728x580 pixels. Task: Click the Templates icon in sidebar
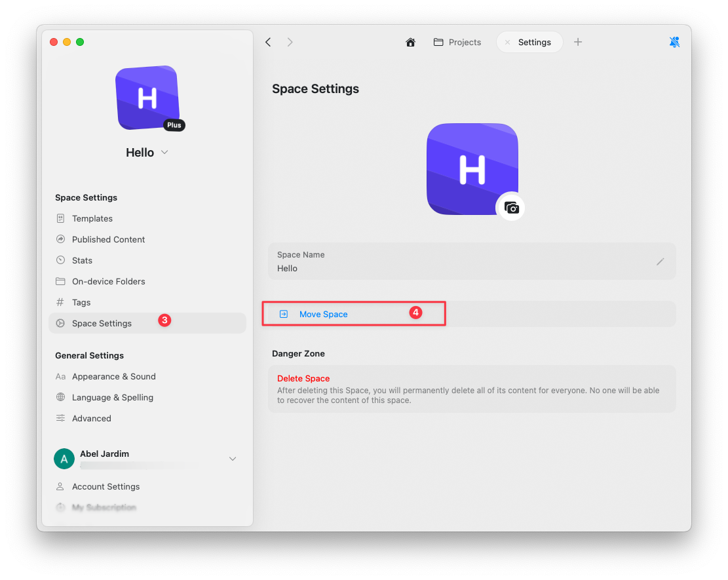[60, 218]
